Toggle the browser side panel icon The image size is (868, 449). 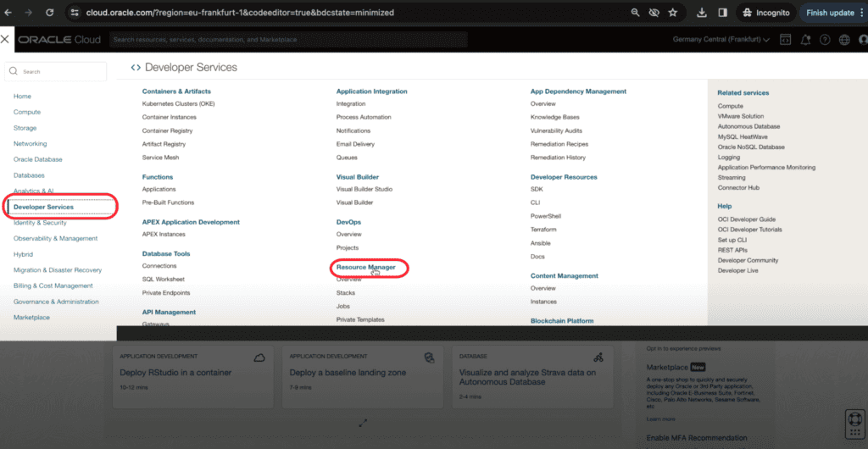pos(722,12)
